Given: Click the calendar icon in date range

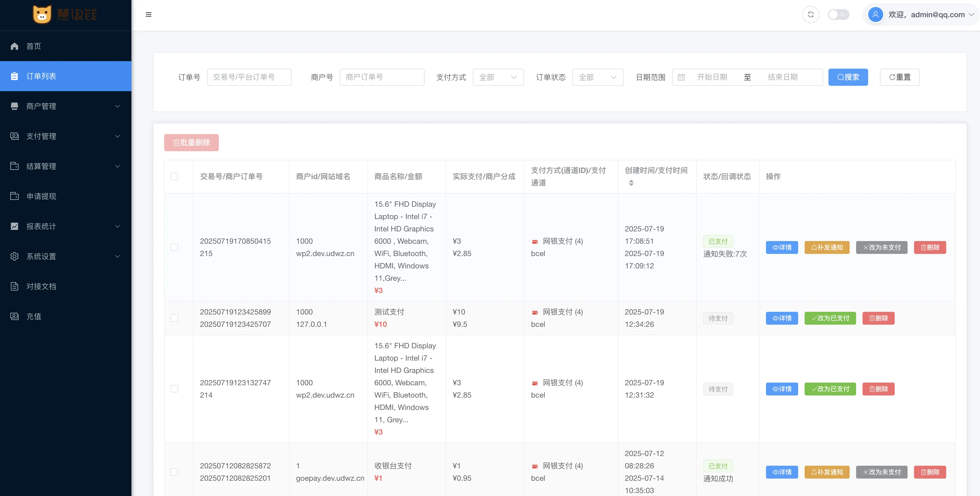Looking at the screenshot, I should tap(681, 77).
